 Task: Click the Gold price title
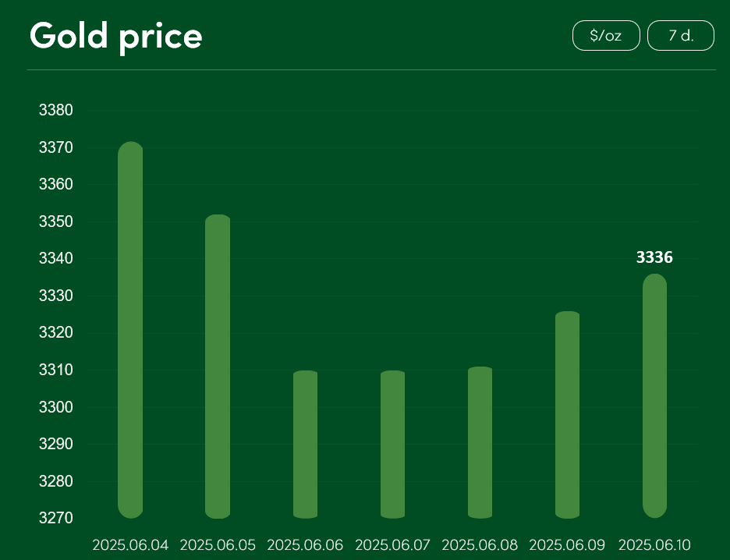click(116, 37)
